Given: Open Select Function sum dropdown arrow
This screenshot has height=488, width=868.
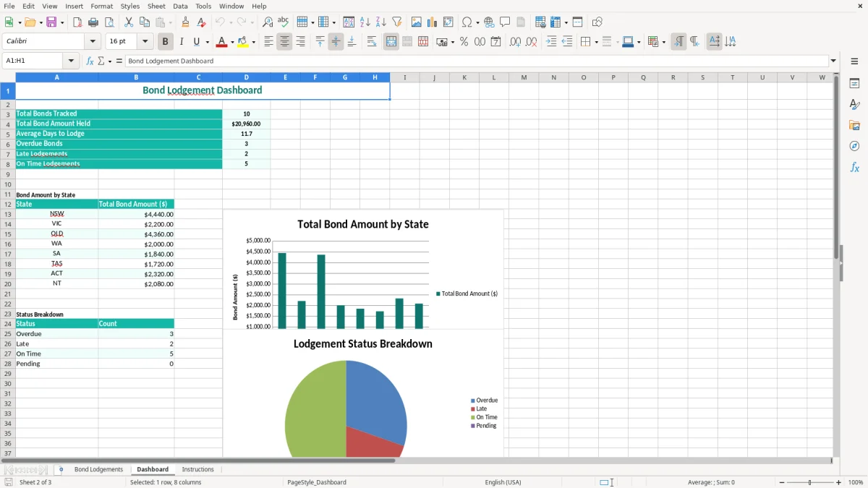Looking at the screenshot, I should click(110, 61).
